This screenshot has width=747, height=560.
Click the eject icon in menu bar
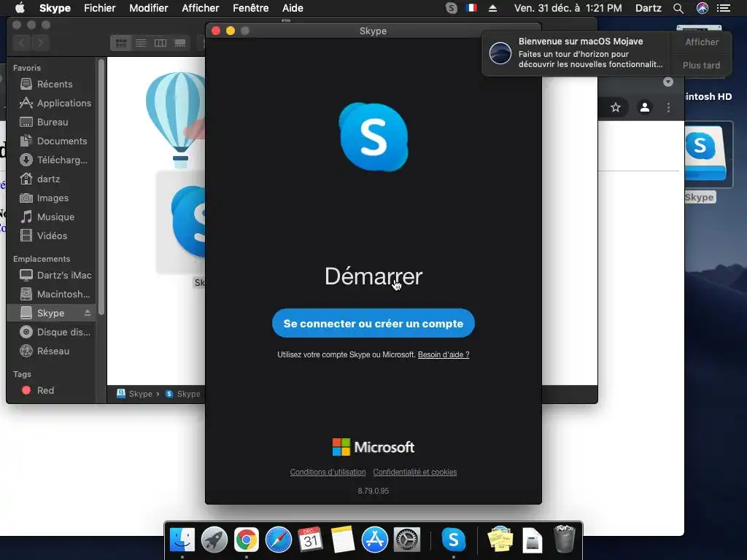492,8
